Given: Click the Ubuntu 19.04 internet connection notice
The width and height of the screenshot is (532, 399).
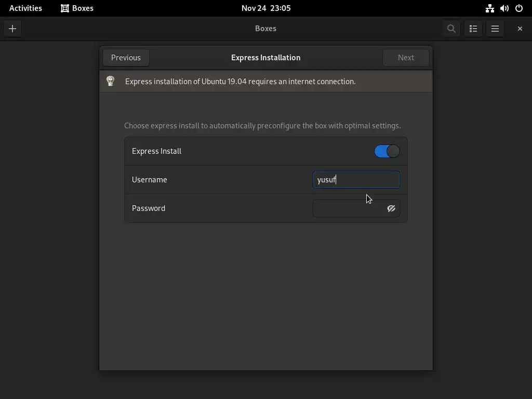Looking at the screenshot, I should tap(240, 82).
